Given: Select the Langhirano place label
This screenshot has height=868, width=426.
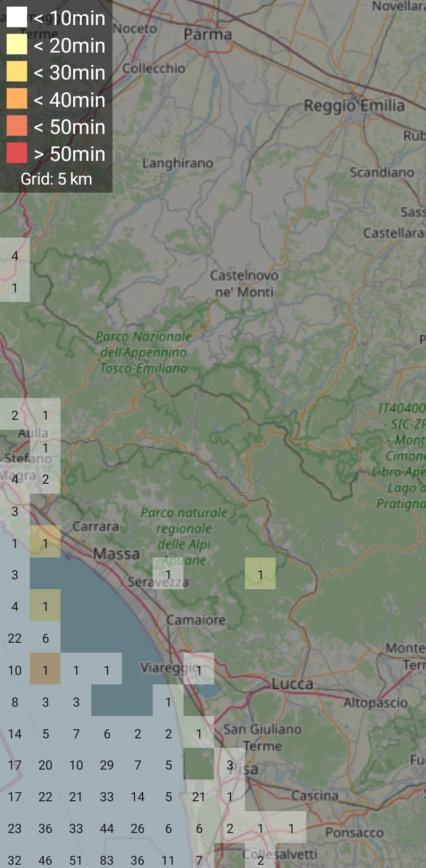Looking at the screenshot, I should [178, 163].
